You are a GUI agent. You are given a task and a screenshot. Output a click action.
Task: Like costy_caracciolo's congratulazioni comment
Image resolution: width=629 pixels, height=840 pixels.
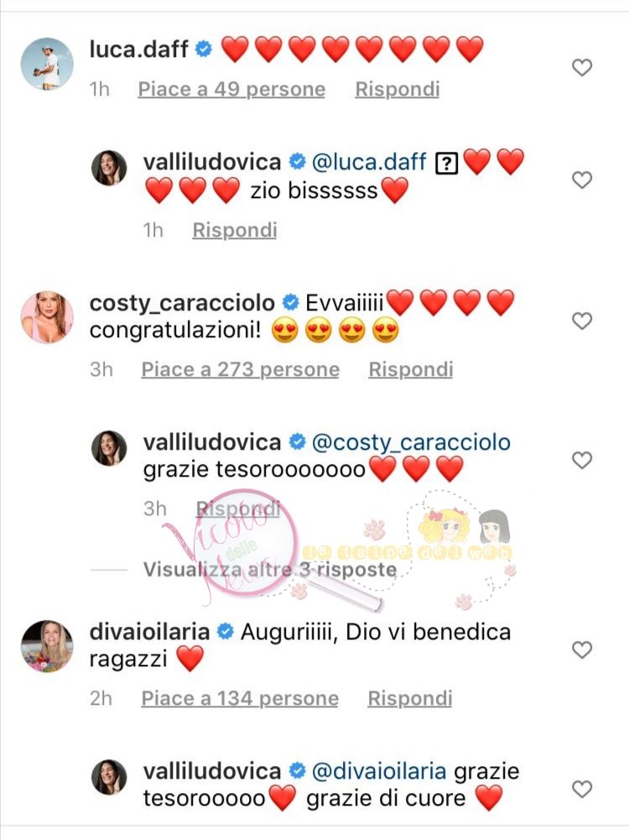582,321
